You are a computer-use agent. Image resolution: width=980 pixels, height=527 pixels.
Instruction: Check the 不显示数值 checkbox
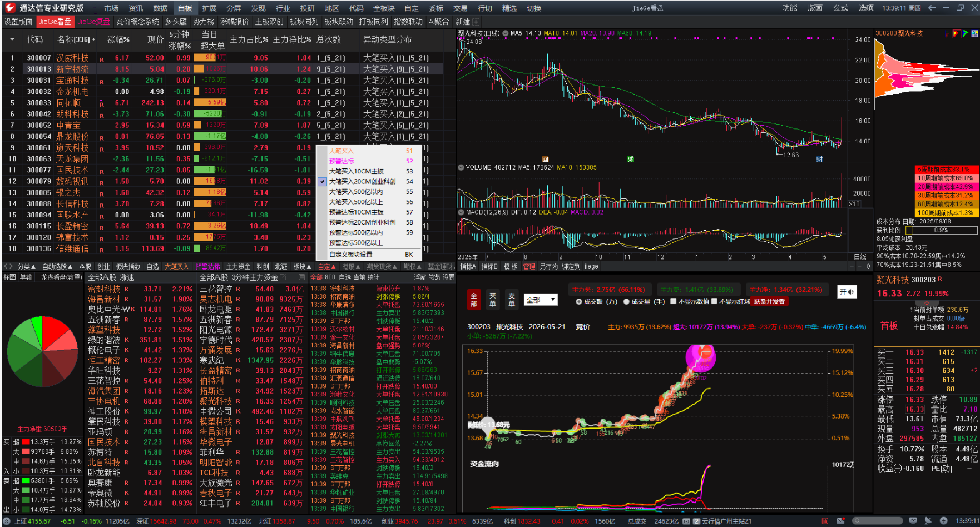coord(673,301)
